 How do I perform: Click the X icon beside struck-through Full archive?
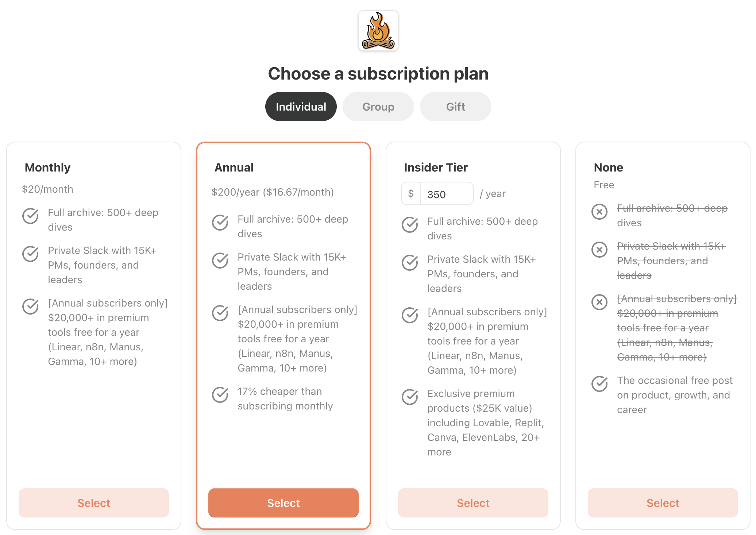coord(599,212)
